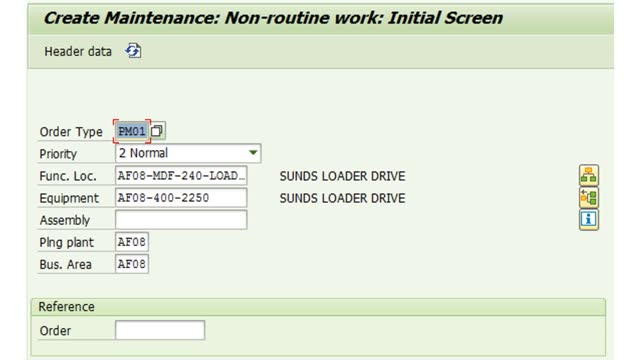Click the Reference Order input field
Image resolution: width=640 pixels, height=360 pixels.
(160, 330)
